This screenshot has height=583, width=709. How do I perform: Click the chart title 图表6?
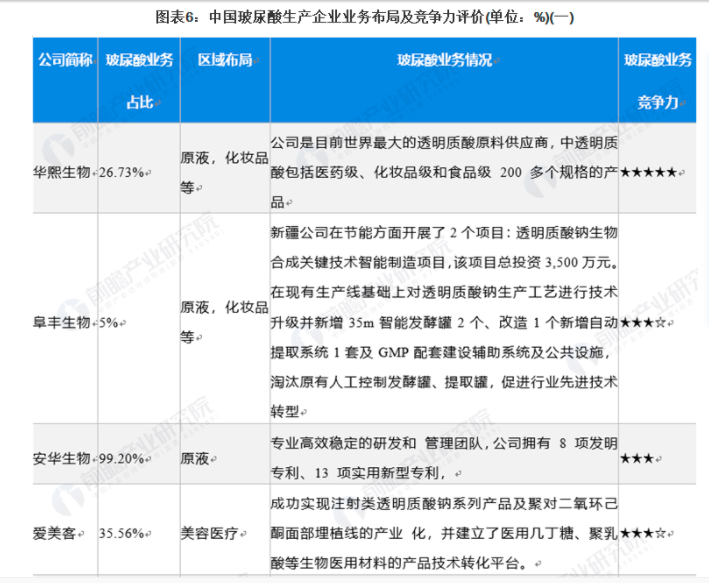tap(365, 17)
